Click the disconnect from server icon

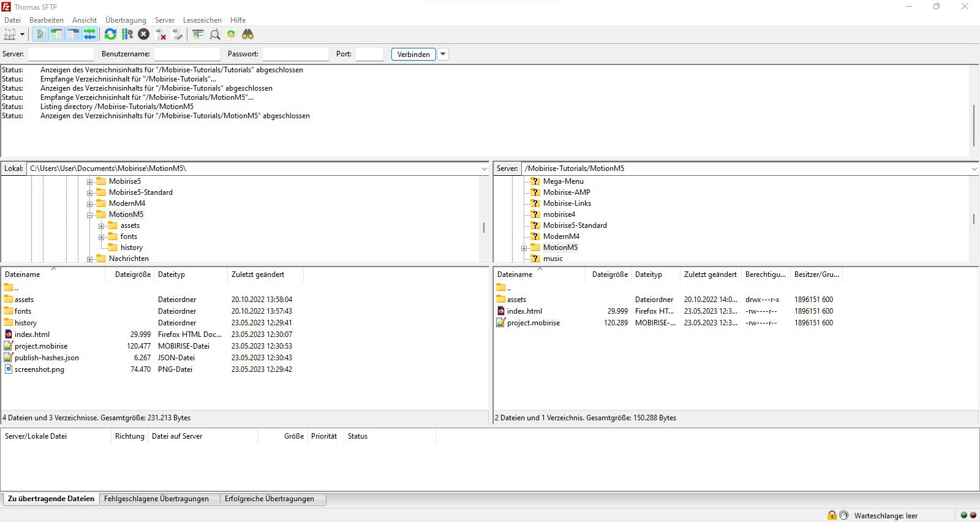pos(161,34)
